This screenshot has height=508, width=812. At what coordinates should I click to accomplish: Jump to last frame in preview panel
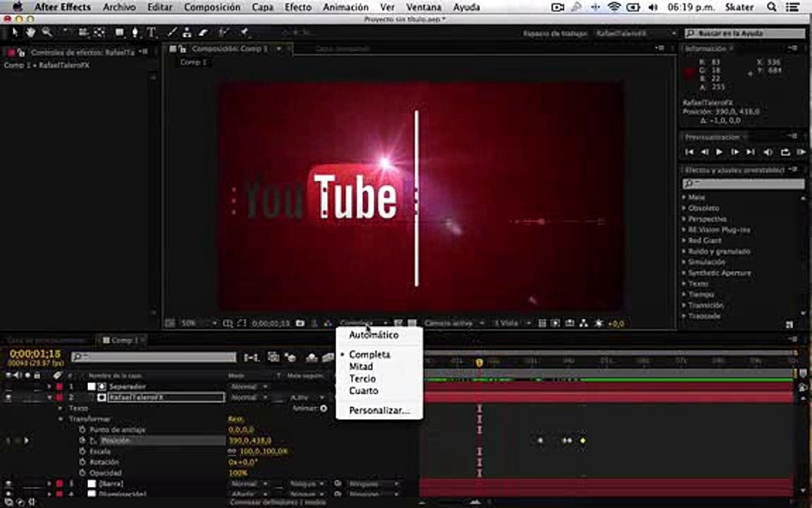click(751, 152)
